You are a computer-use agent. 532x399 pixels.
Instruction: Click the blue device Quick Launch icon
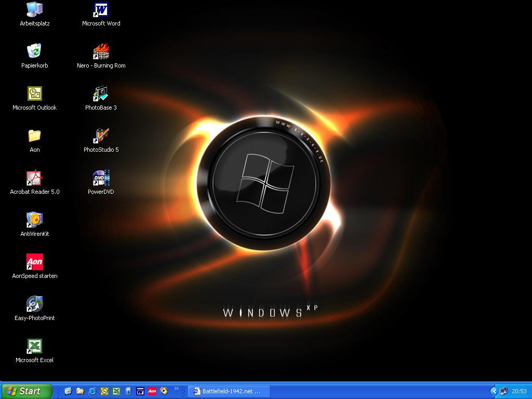pyautogui.click(x=128, y=391)
